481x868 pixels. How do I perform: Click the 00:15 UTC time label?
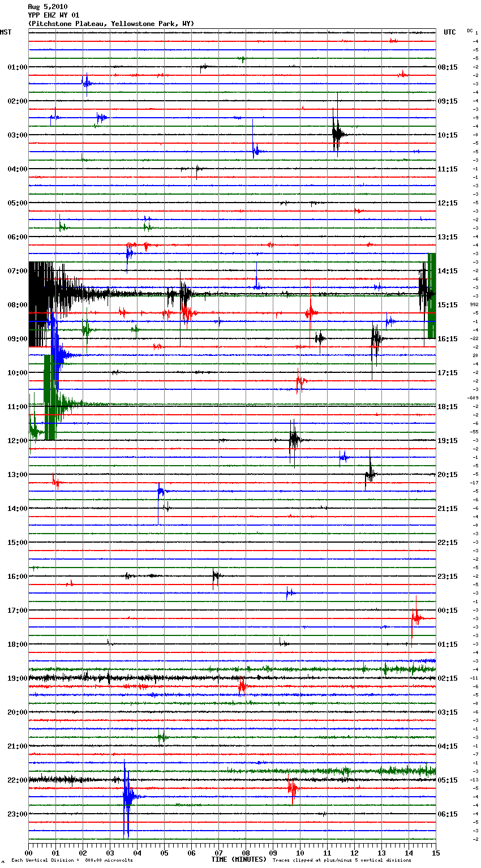448,611
